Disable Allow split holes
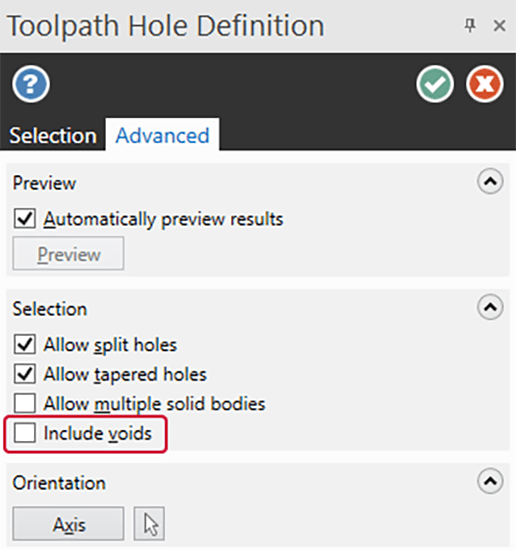The width and height of the screenshot is (516, 550). (25, 344)
